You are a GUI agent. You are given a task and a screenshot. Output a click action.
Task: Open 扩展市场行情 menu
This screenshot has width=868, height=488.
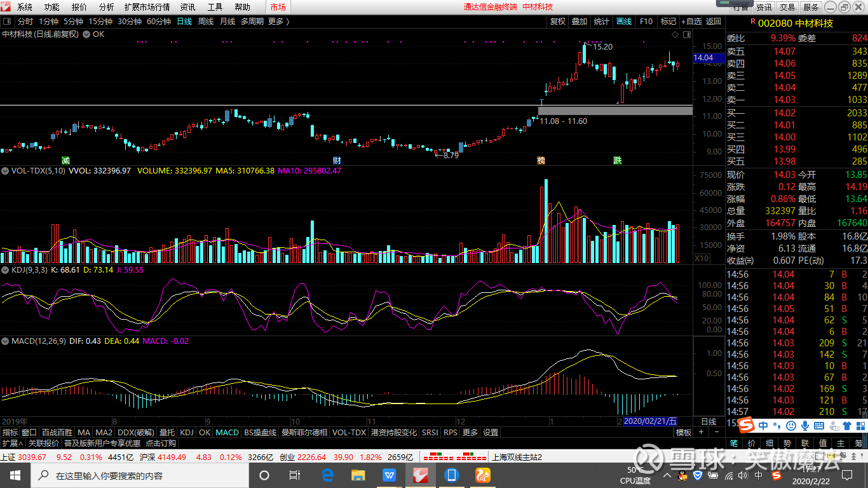tap(147, 7)
